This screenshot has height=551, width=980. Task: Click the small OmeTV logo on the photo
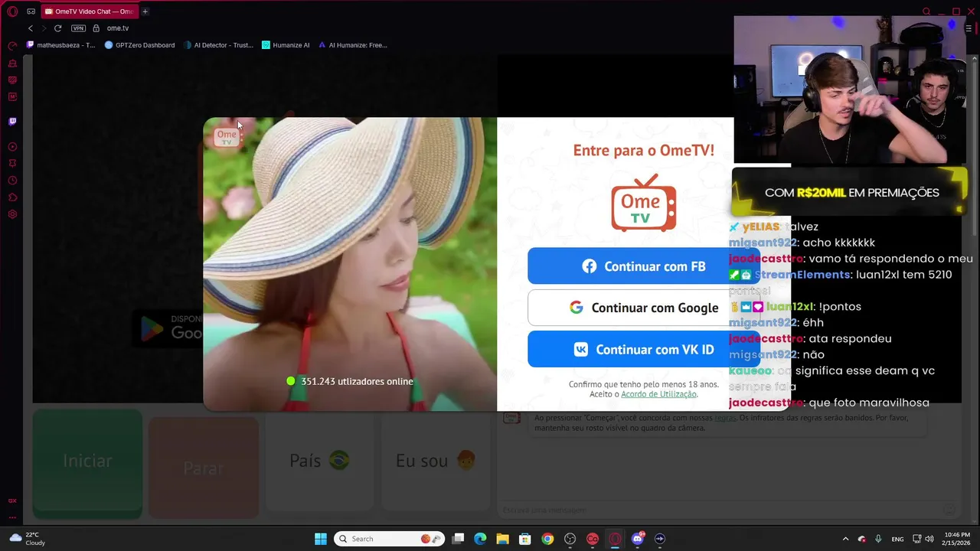227,138
